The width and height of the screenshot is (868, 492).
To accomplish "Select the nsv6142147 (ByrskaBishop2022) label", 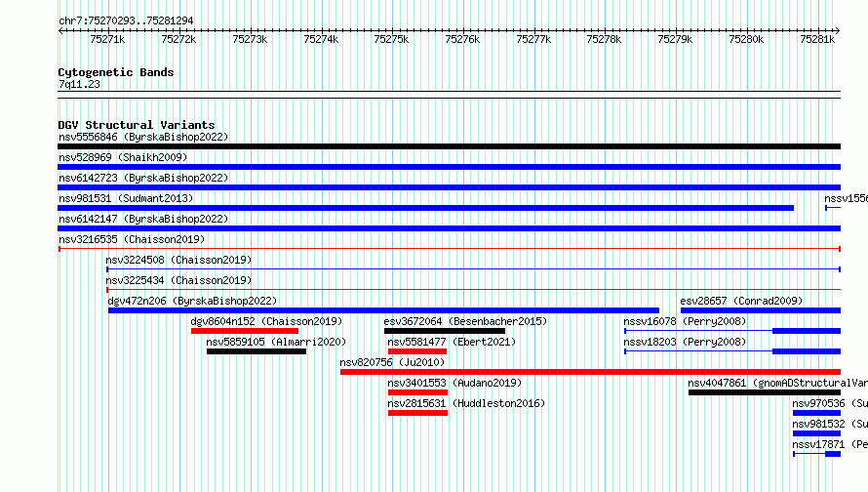I will coord(143,219).
